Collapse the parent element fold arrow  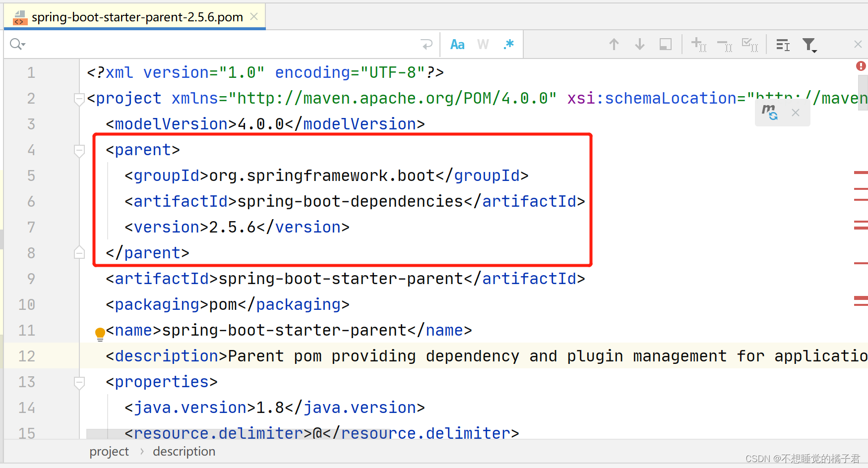pyautogui.click(x=79, y=150)
